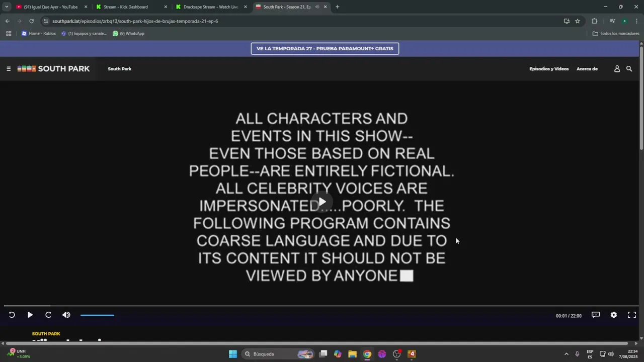Open Todos los marcadores folder
644x362 pixels.
[x=616, y=34]
